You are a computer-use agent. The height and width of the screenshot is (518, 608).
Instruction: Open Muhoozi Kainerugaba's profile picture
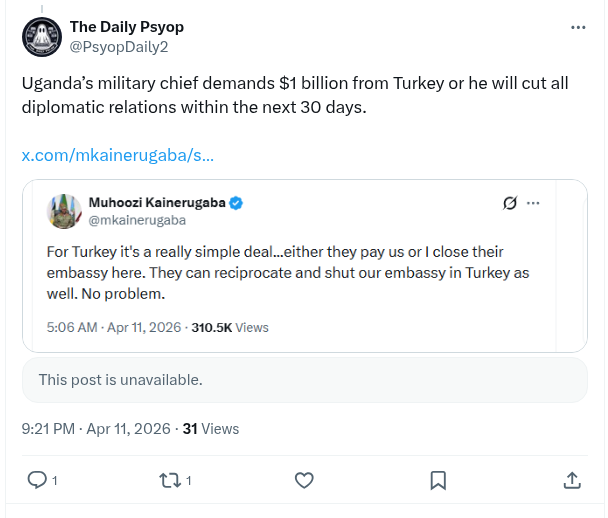point(64,211)
